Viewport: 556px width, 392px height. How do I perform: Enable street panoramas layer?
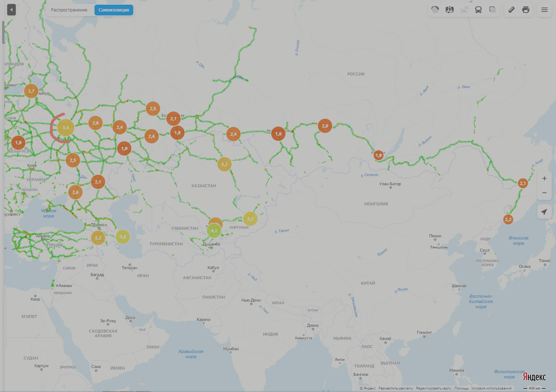(450, 10)
